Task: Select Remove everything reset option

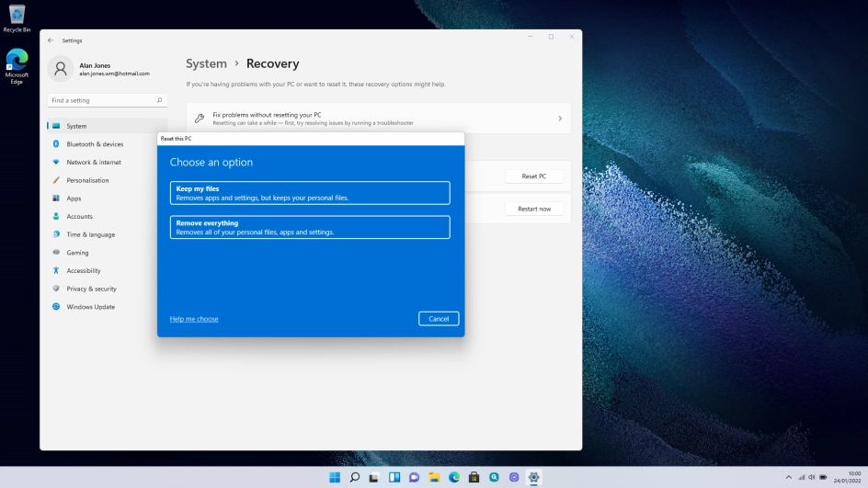Action: tap(310, 227)
